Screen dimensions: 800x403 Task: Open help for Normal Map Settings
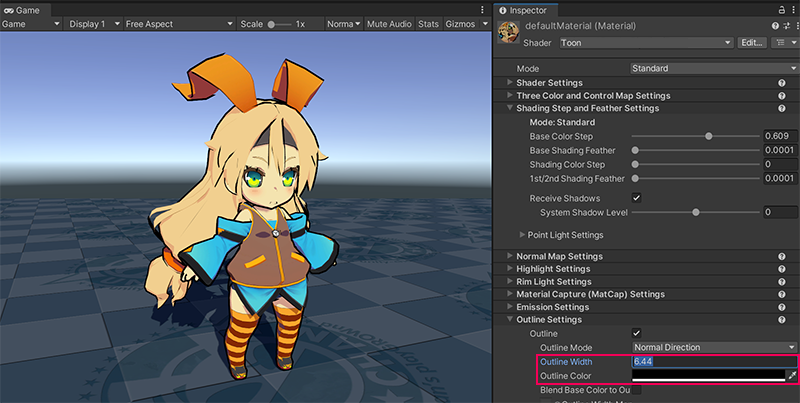pyautogui.click(x=781, y=256)
